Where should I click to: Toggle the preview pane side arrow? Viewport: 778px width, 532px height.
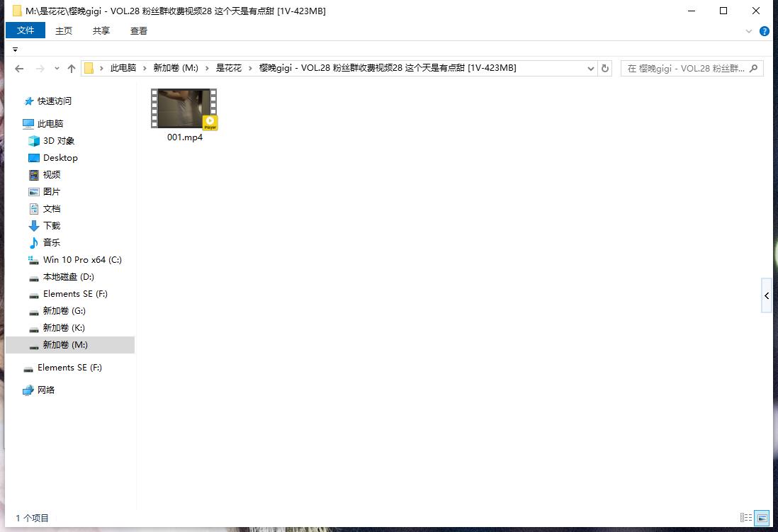point(767,296)
